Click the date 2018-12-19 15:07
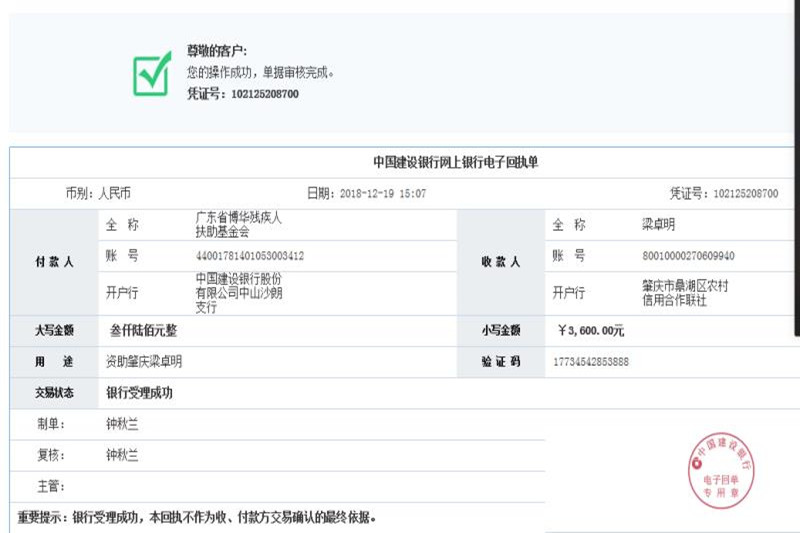The height and width of the screenshot is (533, 800). 383,193
